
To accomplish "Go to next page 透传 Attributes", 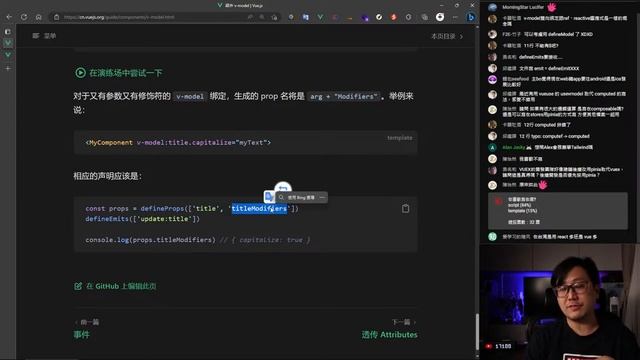I will [389, 335].
